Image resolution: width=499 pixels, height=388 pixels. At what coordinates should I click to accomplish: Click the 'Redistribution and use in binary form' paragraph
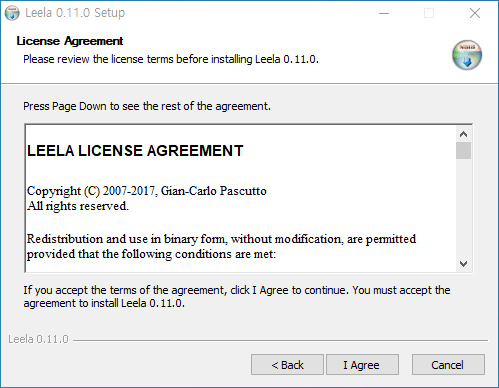tap(221, 247)
